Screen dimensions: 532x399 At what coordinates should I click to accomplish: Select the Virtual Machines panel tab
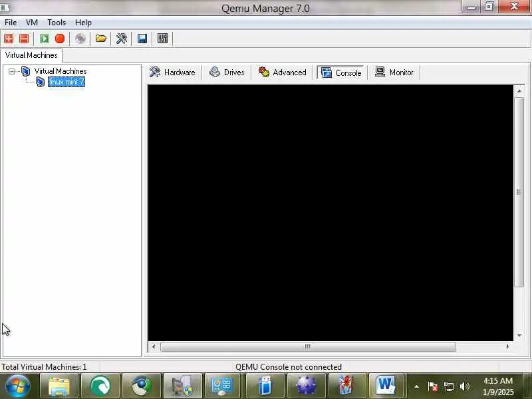tap(31, 55)
